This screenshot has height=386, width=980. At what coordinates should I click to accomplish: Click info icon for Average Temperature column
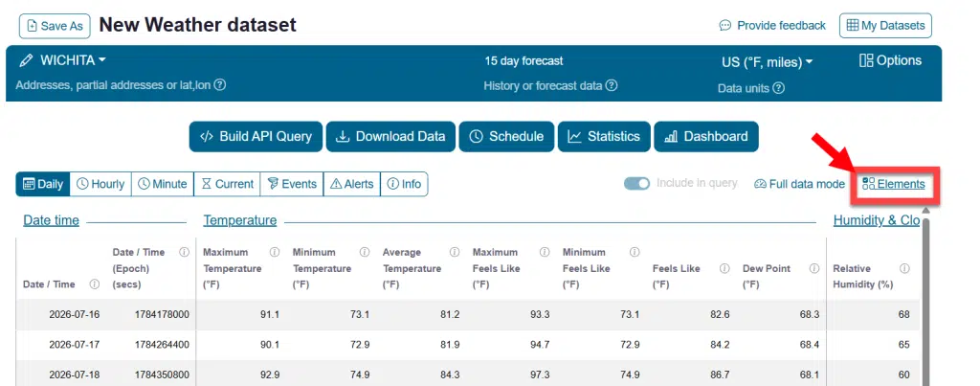tap(455, 252)
